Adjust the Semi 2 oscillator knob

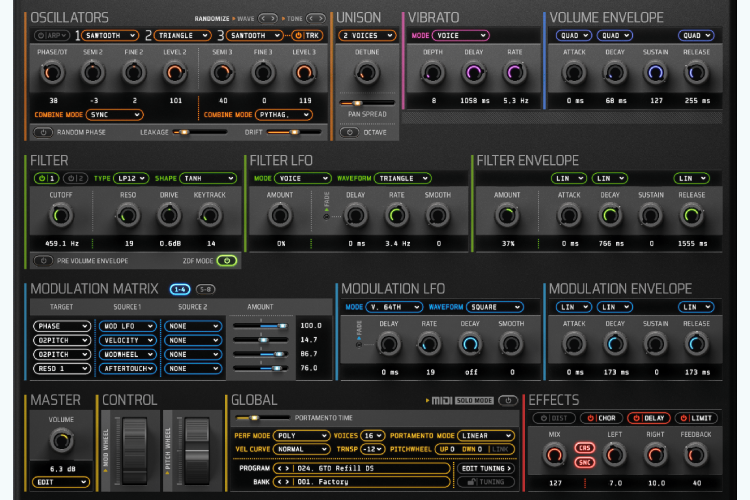tap(93, 73)
